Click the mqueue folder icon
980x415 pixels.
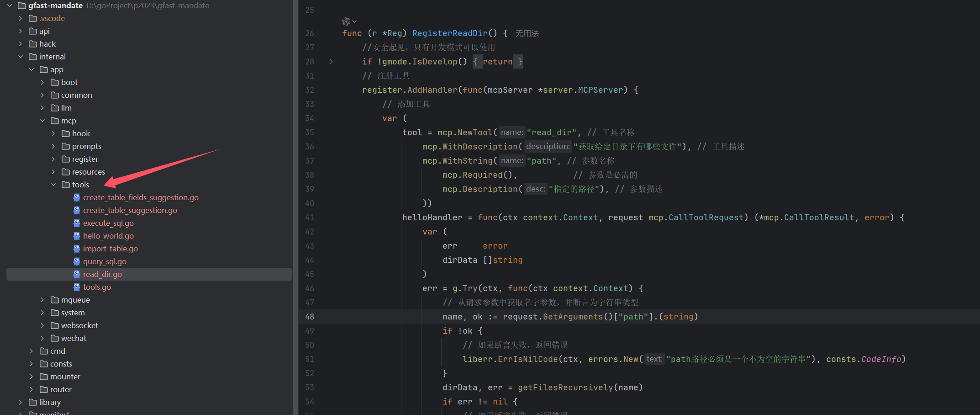[55, 300]
